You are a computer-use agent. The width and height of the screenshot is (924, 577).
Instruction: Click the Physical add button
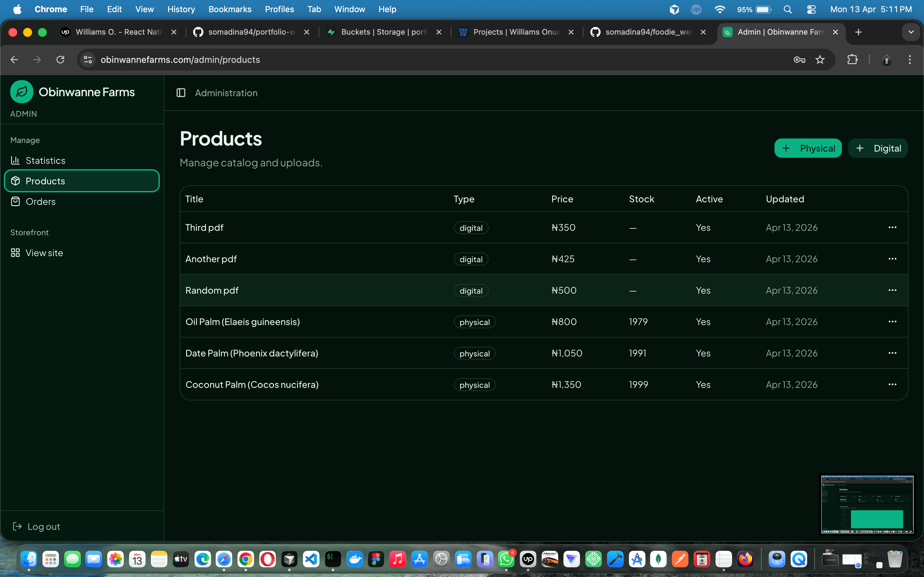coord(808,148)
